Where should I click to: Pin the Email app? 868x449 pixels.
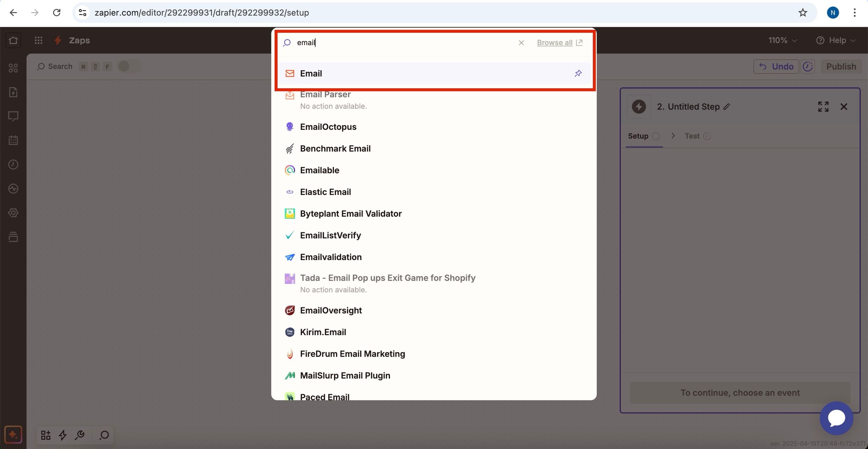(x=578, y=73)
